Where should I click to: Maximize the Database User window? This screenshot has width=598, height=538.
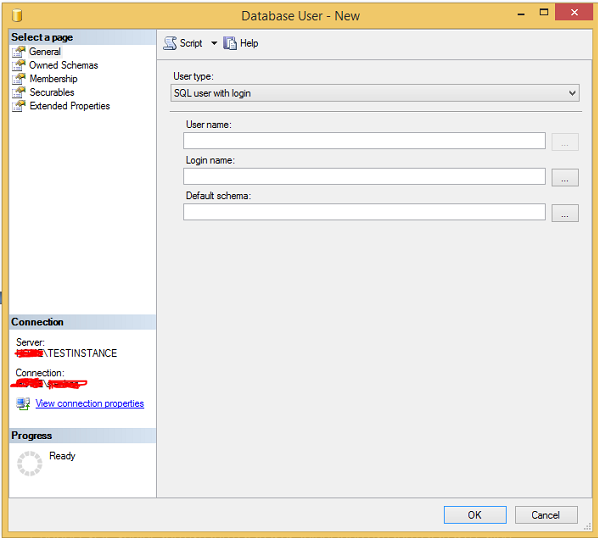point(544,12)
